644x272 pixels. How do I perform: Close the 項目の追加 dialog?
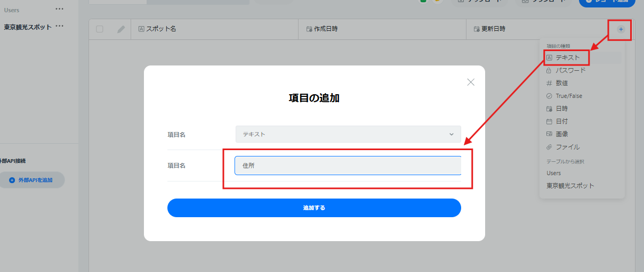[470, 82]
